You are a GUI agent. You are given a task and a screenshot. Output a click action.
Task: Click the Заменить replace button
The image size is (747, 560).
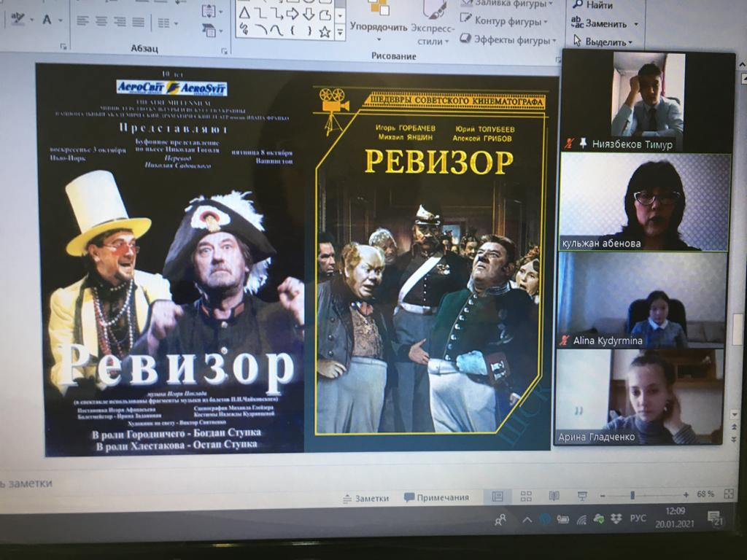[x=603, y=23]
